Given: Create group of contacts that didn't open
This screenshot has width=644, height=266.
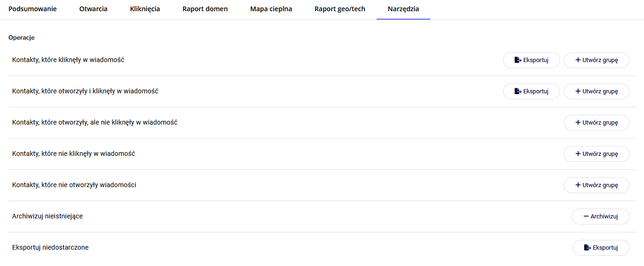Looking at the screenshot, I should pos(596,185).
